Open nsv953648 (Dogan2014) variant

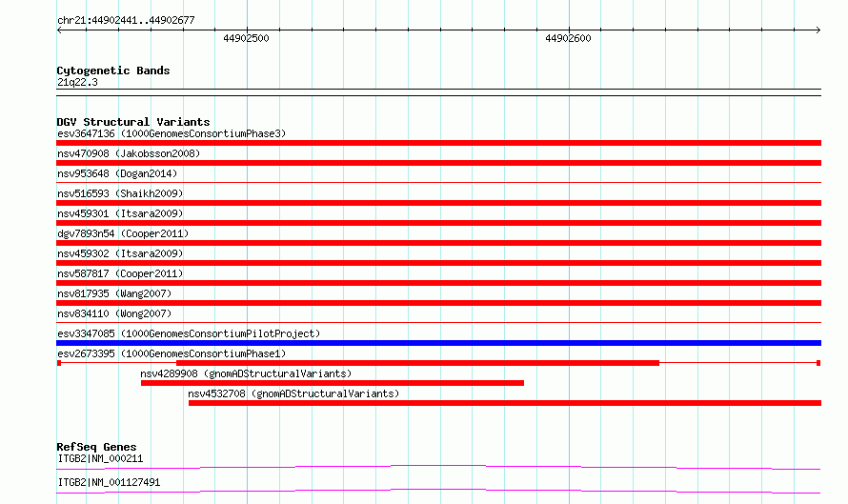(x=117, y=173)
